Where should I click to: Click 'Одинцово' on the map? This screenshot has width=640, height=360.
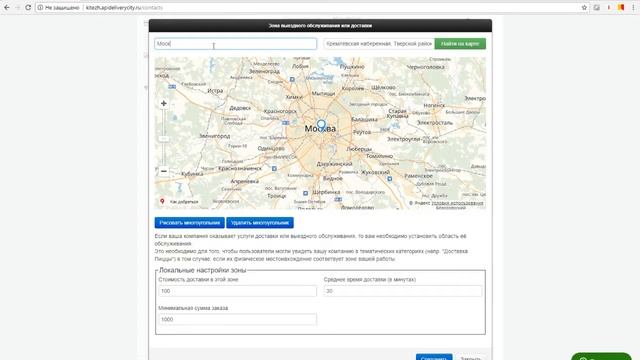(x=271, y=149)
